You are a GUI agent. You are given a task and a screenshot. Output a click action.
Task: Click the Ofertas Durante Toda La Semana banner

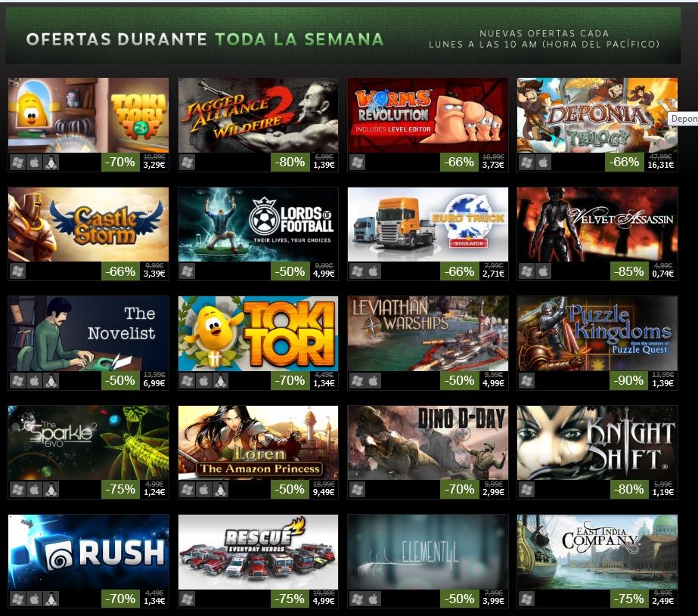point(343,36)
